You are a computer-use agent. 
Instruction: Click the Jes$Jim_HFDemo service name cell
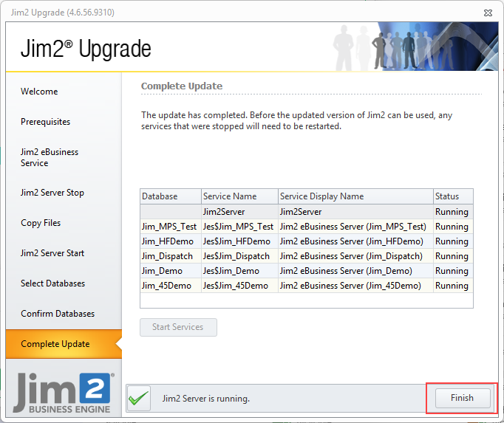239,241
